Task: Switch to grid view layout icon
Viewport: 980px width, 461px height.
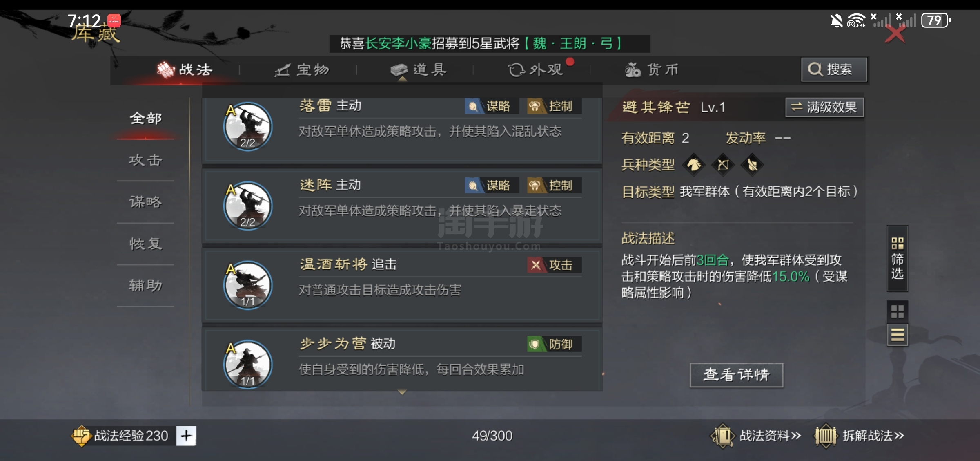Action: click(897, 311)
